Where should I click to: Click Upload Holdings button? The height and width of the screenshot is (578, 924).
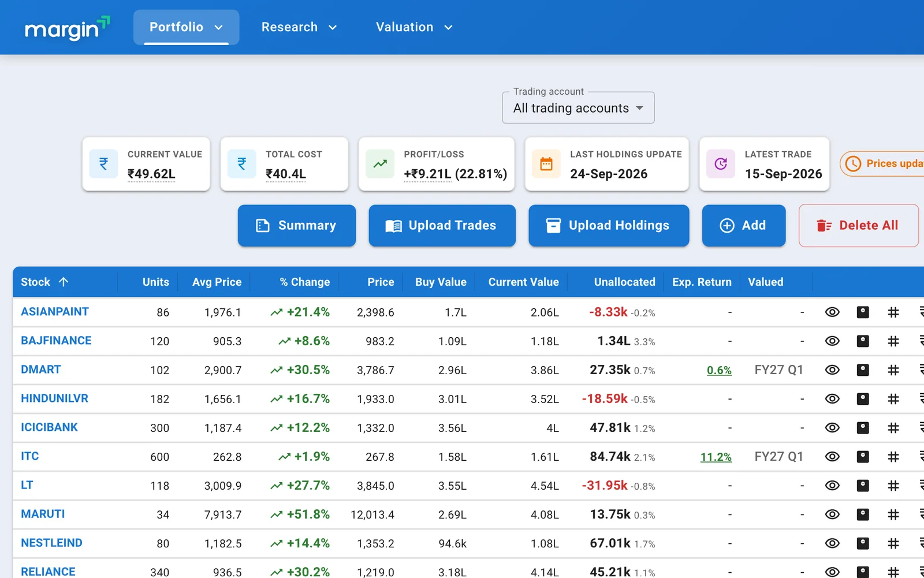[609, 226]
